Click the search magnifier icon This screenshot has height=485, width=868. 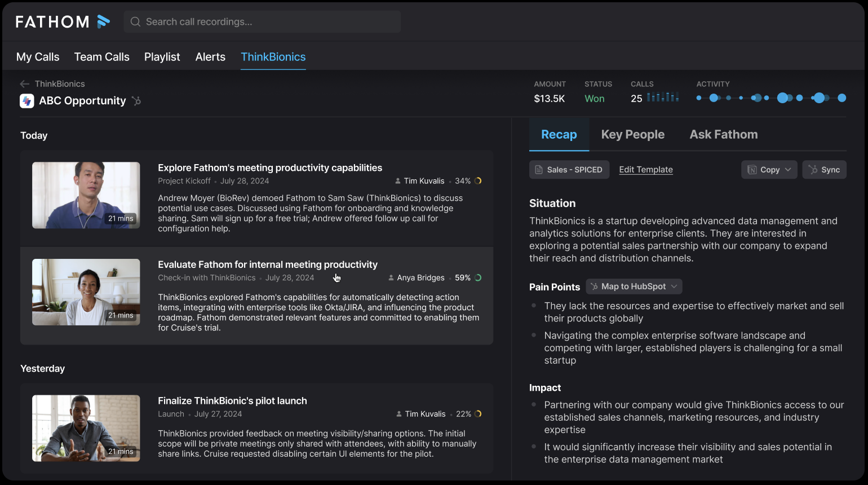click(135, 21)
